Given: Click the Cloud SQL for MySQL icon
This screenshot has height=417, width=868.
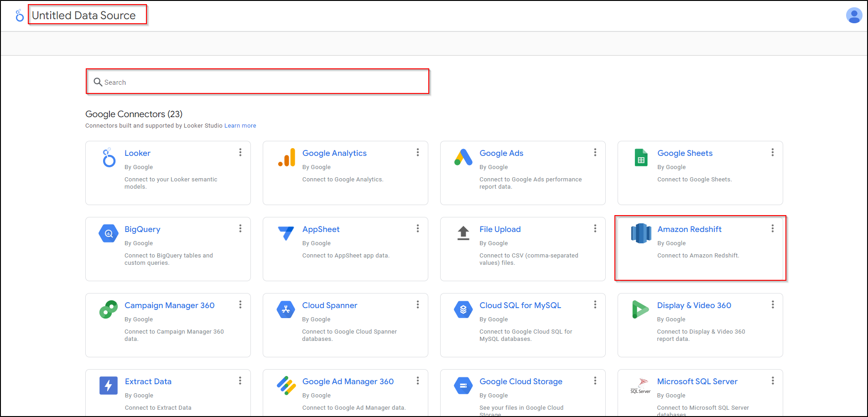Looking at the screenshot, I should 463,309.
